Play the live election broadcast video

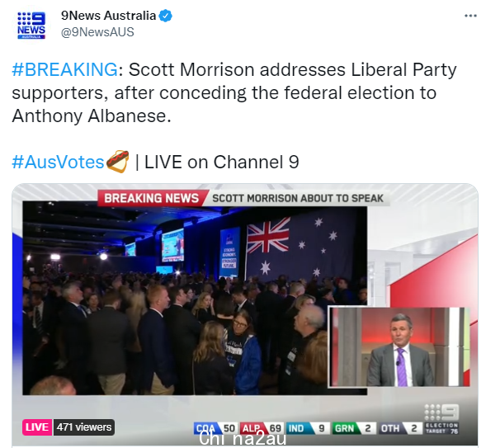(245, 314)
